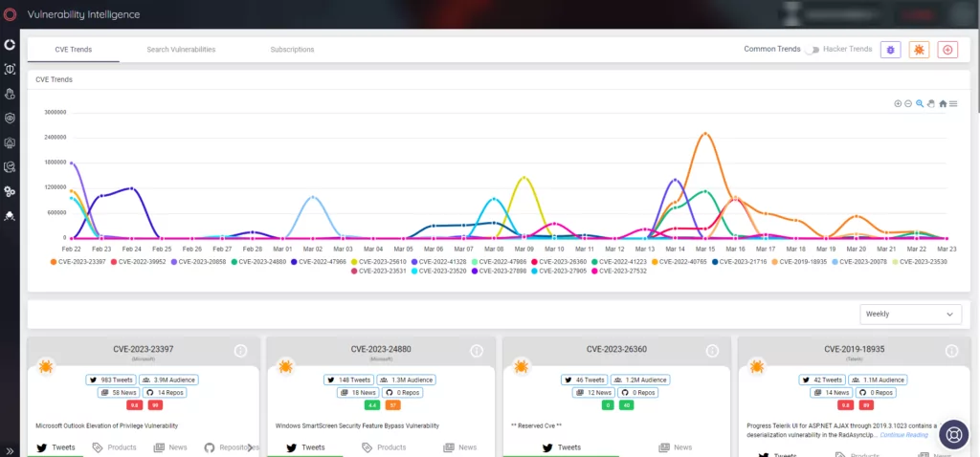980x457 pixels.
Task: Click the 1.2M Audience badge
Action: [x=640, y=380]
